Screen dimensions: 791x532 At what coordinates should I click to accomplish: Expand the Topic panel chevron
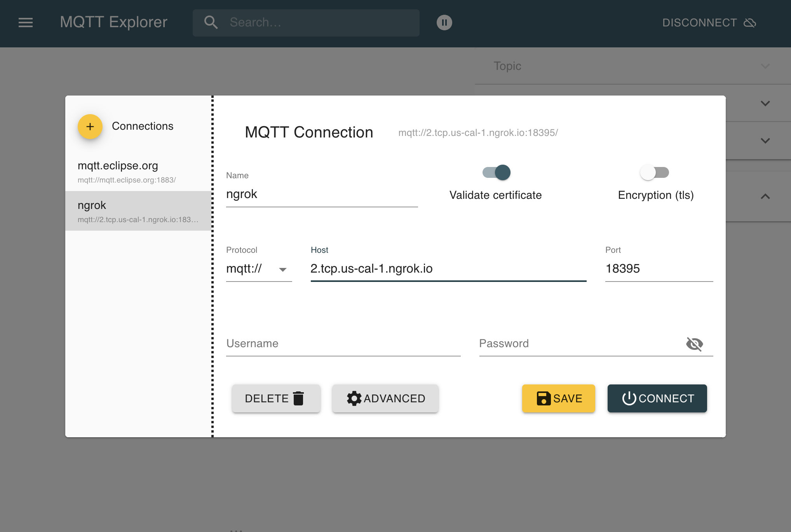click(x=765, y=66)
